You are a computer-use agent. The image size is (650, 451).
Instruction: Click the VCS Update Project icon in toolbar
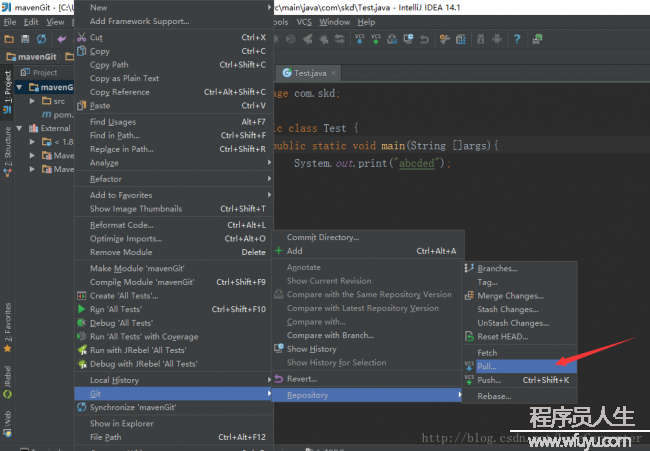tap(359, 39)
